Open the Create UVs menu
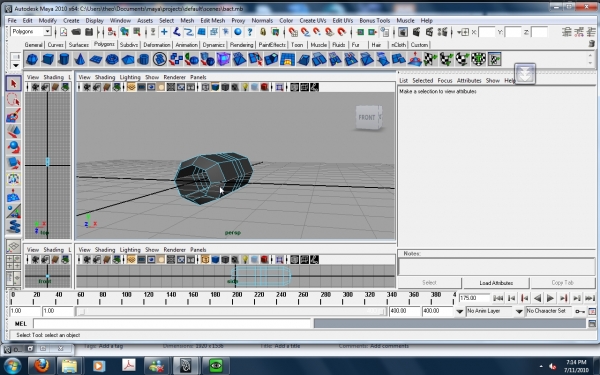The height and width of the screenshot is (375, 600). click(x=313, y=21)
